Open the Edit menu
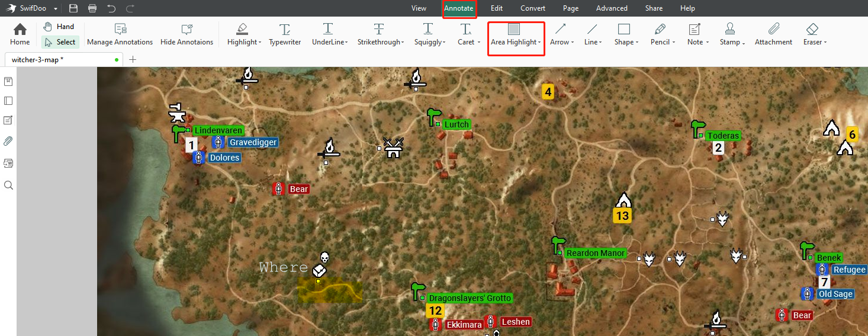This screenshot has width=868, height=336. 497,8
